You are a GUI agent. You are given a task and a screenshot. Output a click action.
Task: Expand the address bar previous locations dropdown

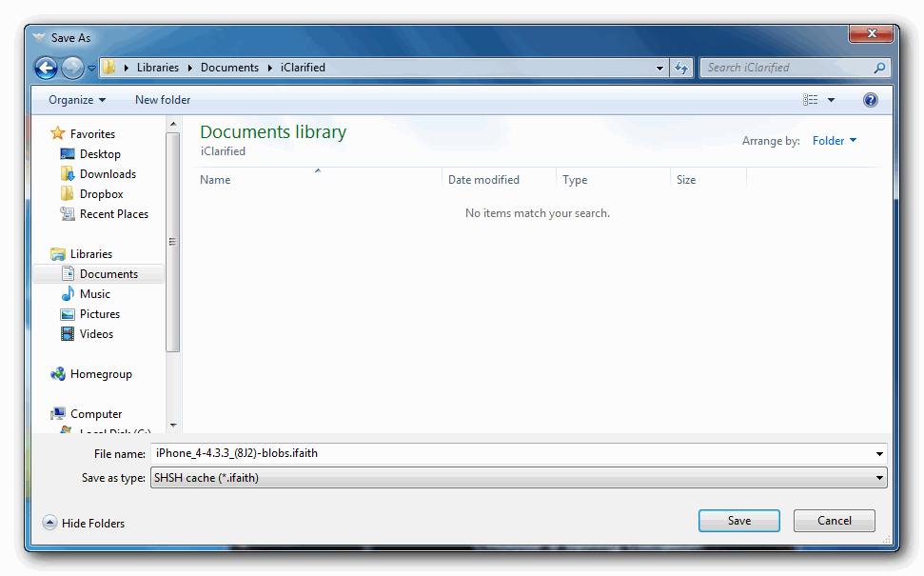point(660,68)
